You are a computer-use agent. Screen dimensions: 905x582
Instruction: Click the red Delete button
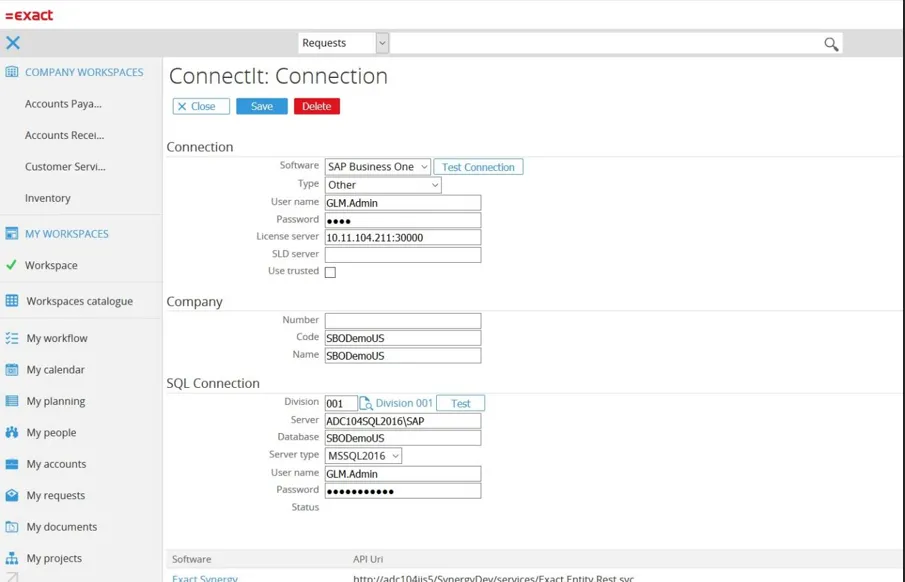coord(316,106)
